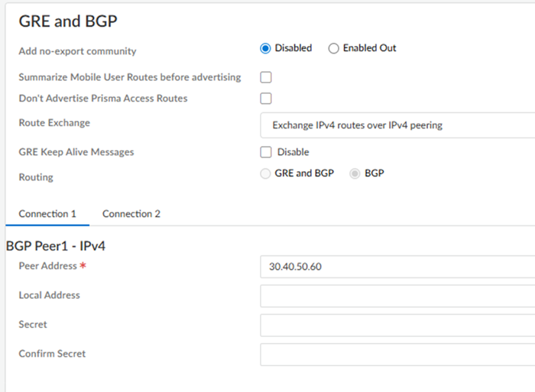Focus the Confirm Secret field
This screenshot has height=392, width=535.
coord(397,355)
